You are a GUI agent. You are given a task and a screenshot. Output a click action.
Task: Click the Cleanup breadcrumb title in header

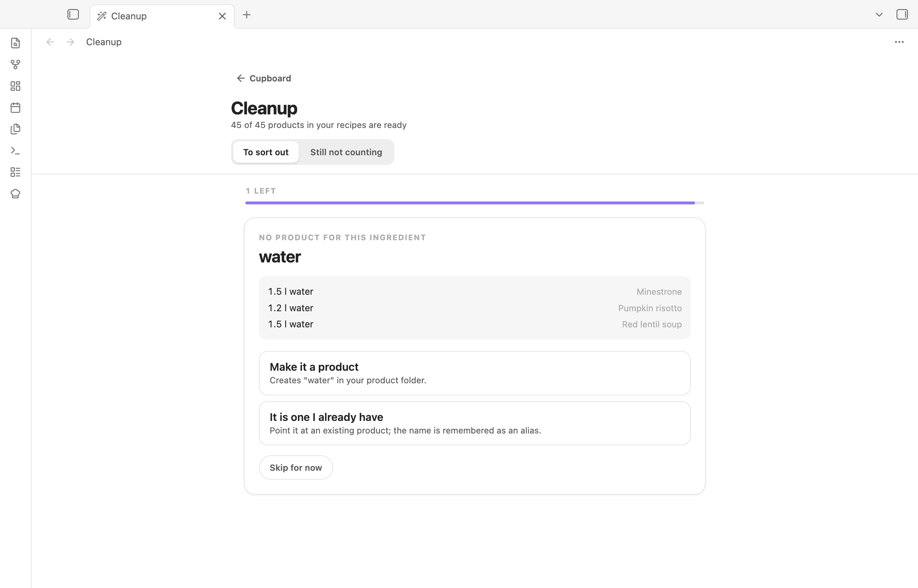[x=104, y=42]
